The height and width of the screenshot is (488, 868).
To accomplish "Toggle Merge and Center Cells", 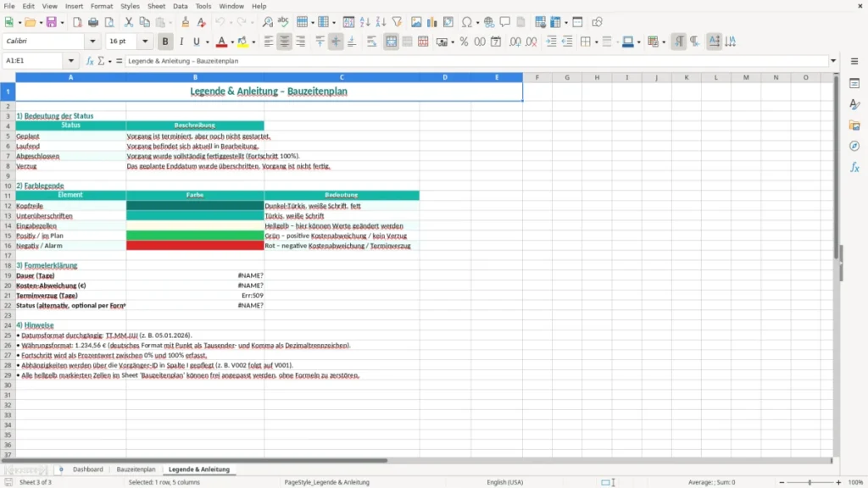I will coord(391,42).
